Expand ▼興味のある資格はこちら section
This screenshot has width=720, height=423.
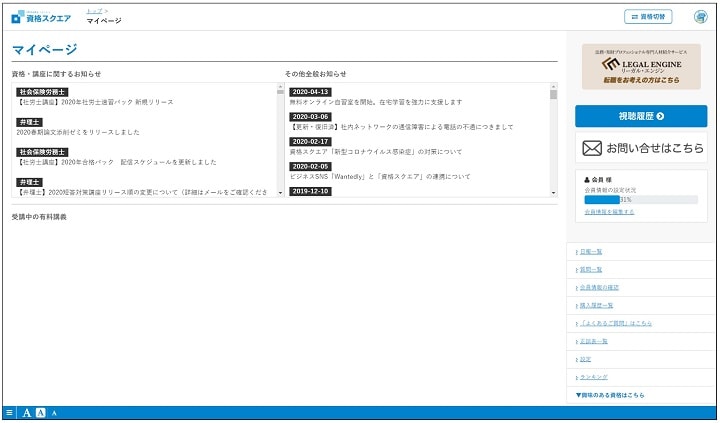610,395
